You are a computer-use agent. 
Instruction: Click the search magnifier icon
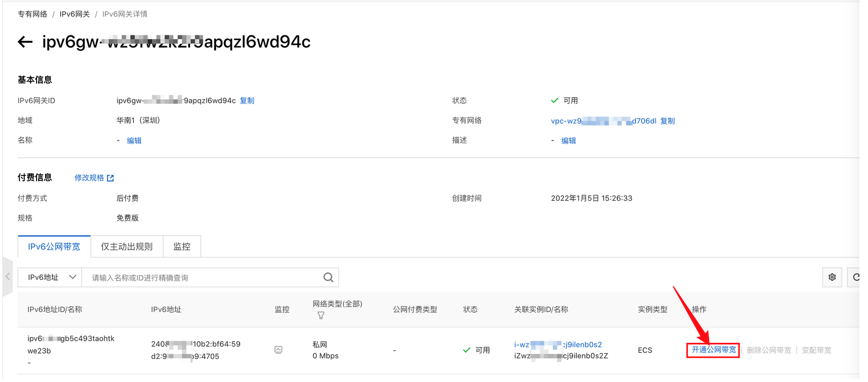click(328, 277)
